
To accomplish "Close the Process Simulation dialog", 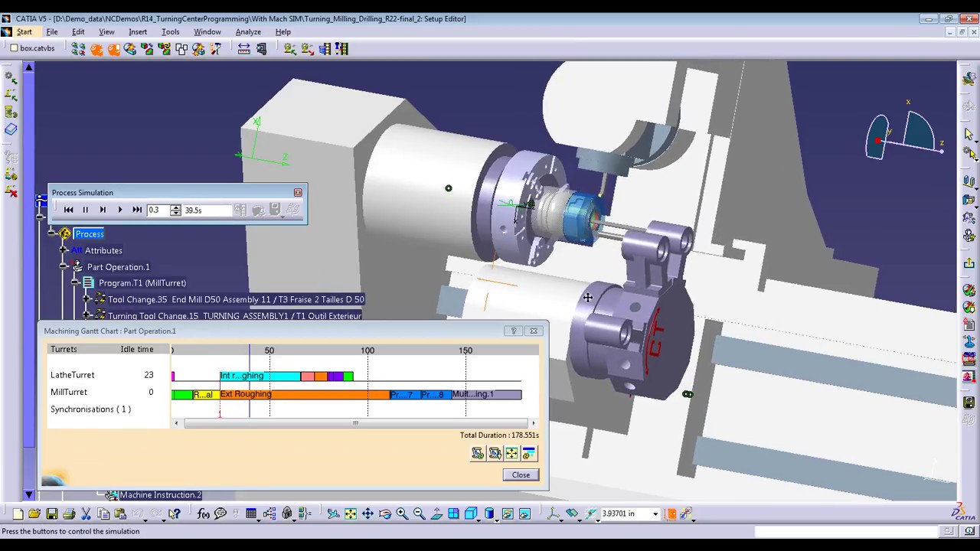I will point(298,192).
